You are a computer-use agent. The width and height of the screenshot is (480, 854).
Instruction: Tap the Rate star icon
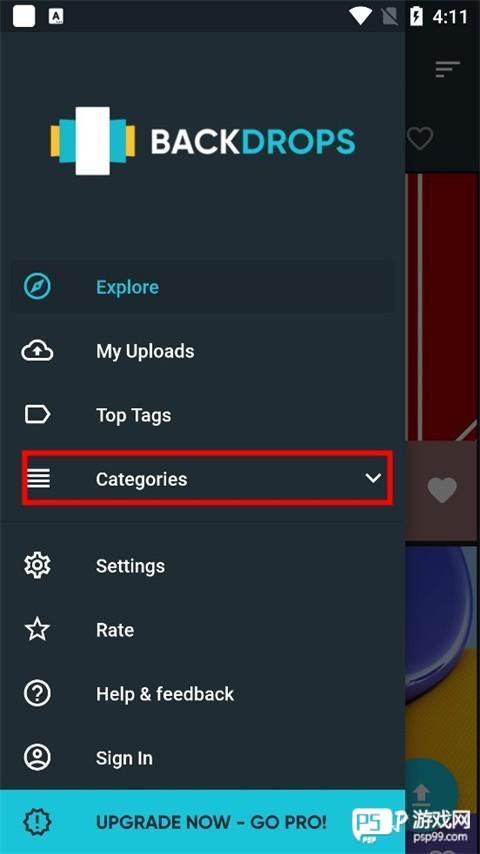point(37,630)
